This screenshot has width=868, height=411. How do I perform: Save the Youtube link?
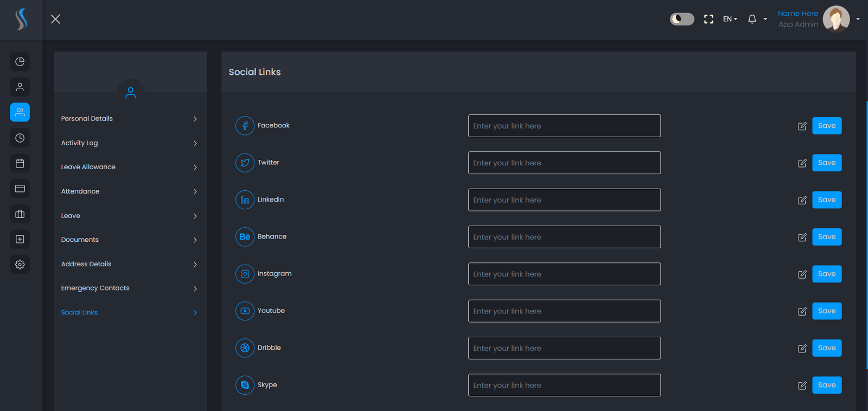click(827, 311)
